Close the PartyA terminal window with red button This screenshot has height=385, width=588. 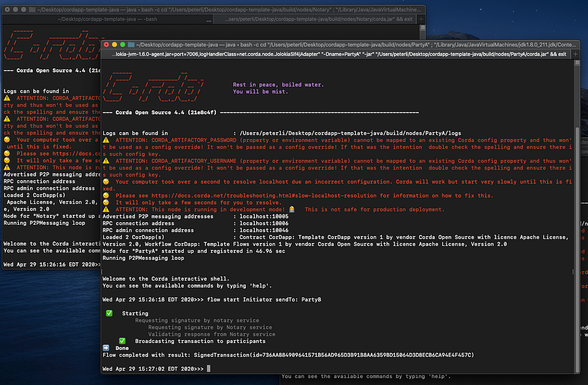106,45
